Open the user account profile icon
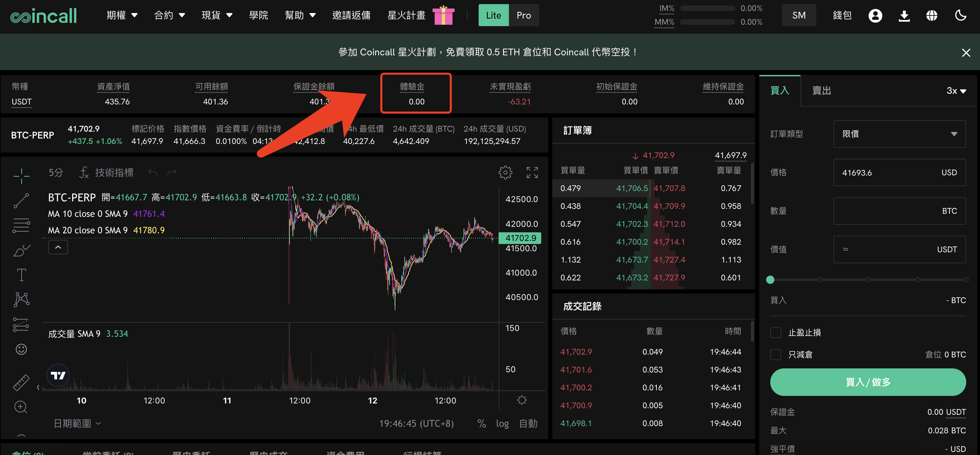Viewport: 980px width, 455px height. [x=875, y=15]
